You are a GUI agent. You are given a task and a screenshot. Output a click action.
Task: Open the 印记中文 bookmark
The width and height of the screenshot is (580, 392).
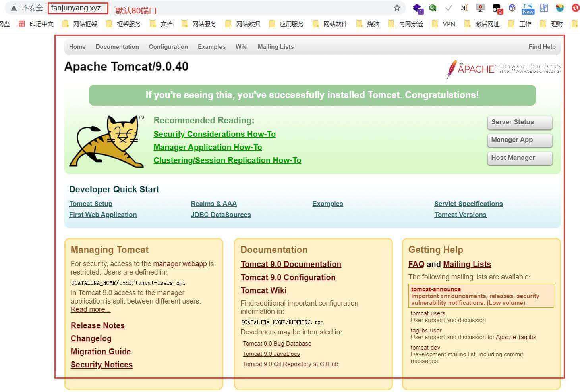(36, 24)
